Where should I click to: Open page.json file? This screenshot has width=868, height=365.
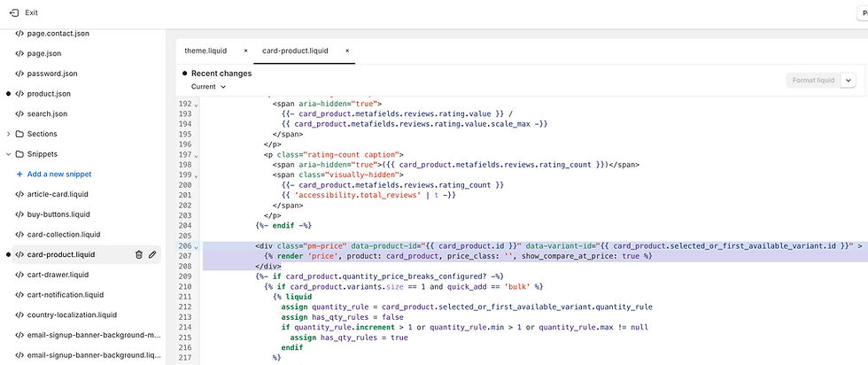(x=43, y=54)
